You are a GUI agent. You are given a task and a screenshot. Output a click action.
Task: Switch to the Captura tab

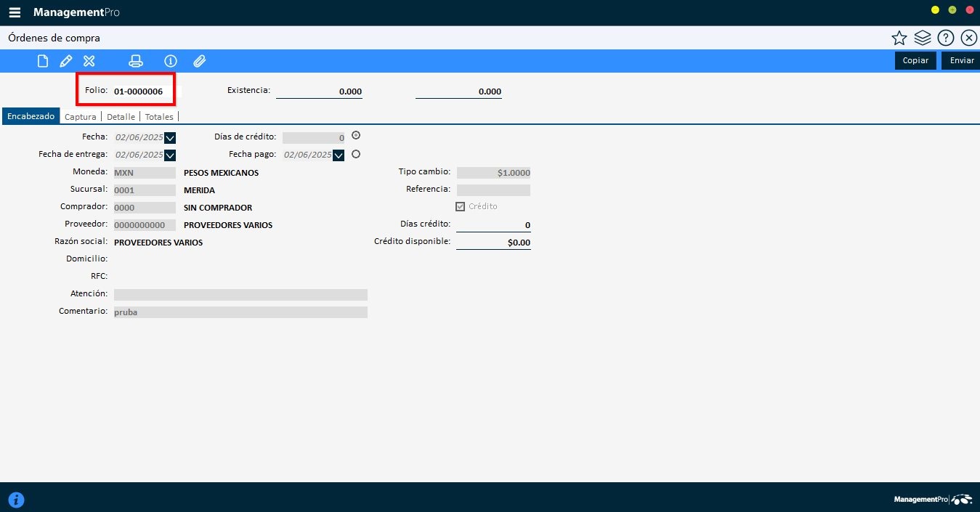tap(80, 116)
